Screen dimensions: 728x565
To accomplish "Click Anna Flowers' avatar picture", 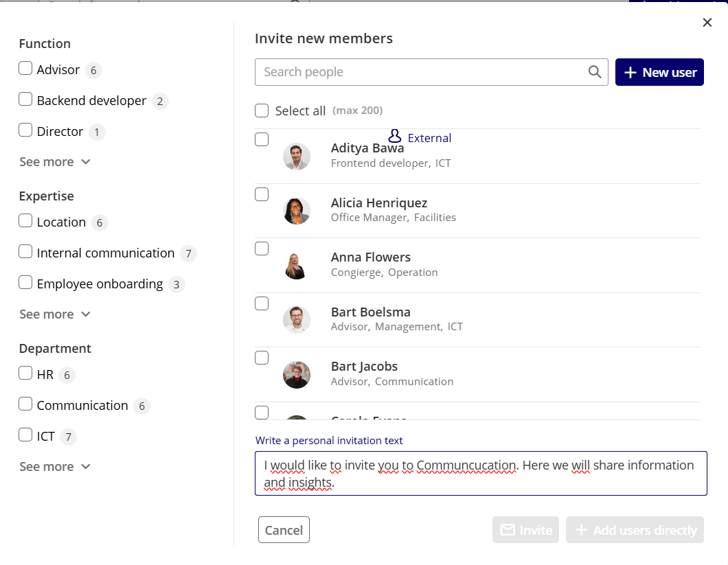I will pyautogui.click(x=297, y=266).
